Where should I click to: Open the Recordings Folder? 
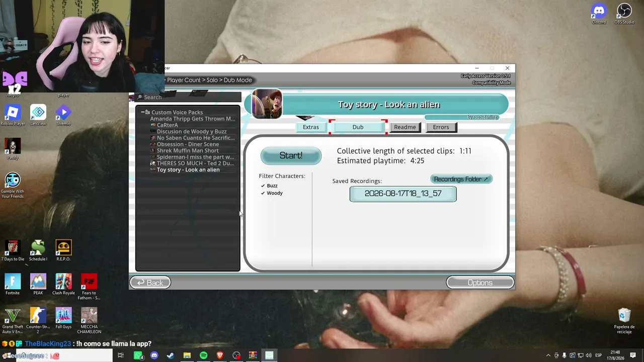(461, 179)
